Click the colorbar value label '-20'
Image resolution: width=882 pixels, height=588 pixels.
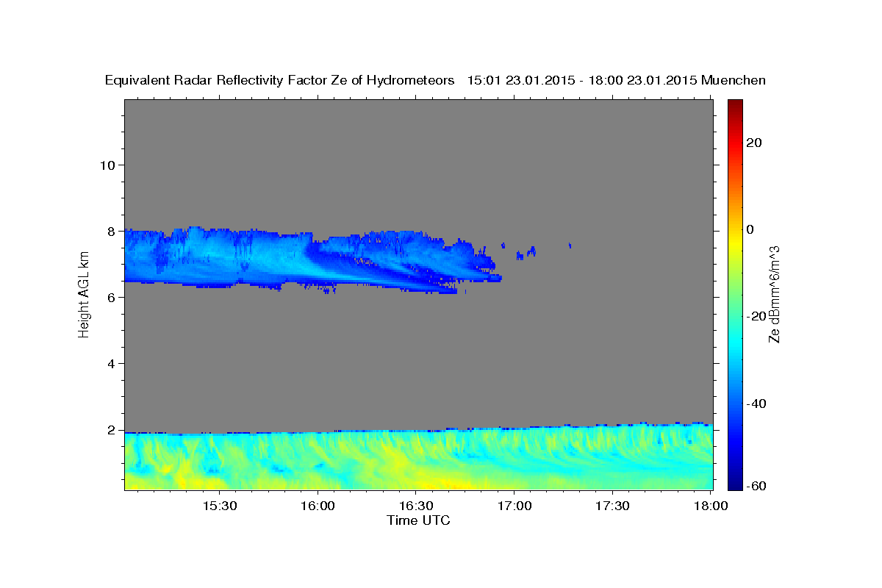point(758,316)
